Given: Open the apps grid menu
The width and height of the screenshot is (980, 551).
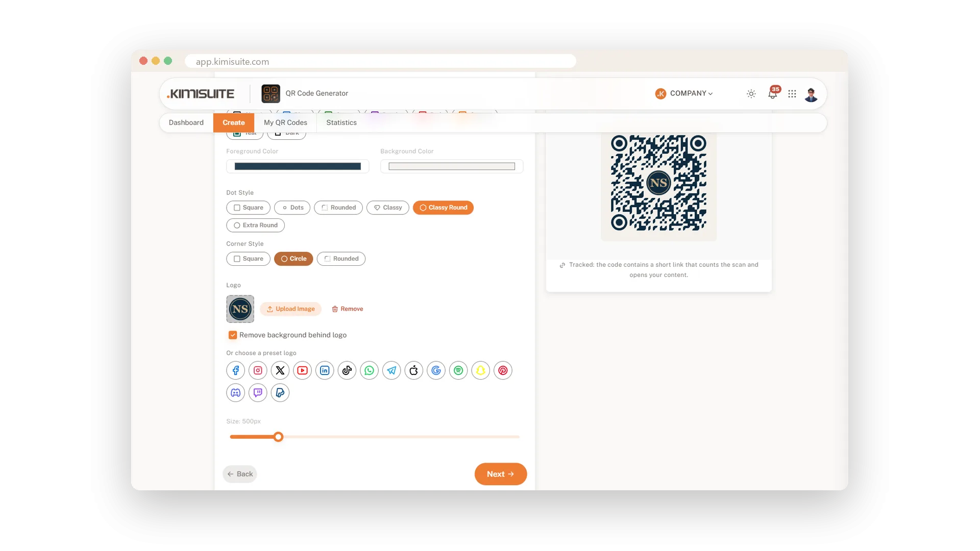Looking at the screenshot, I should (x=792, y=94).
